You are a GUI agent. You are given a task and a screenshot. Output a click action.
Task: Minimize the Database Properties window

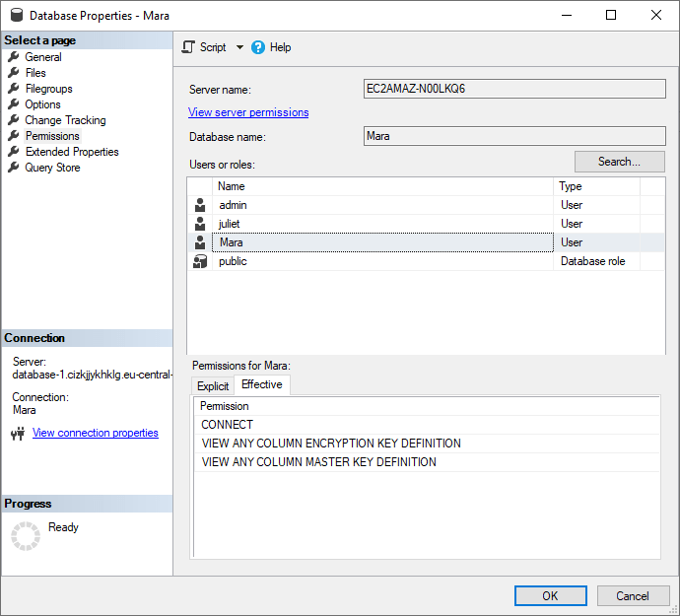tap(567, 15)
